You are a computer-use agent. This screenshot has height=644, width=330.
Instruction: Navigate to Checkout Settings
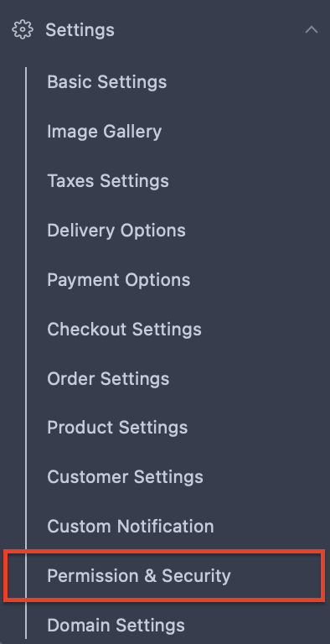coord(124,329)
